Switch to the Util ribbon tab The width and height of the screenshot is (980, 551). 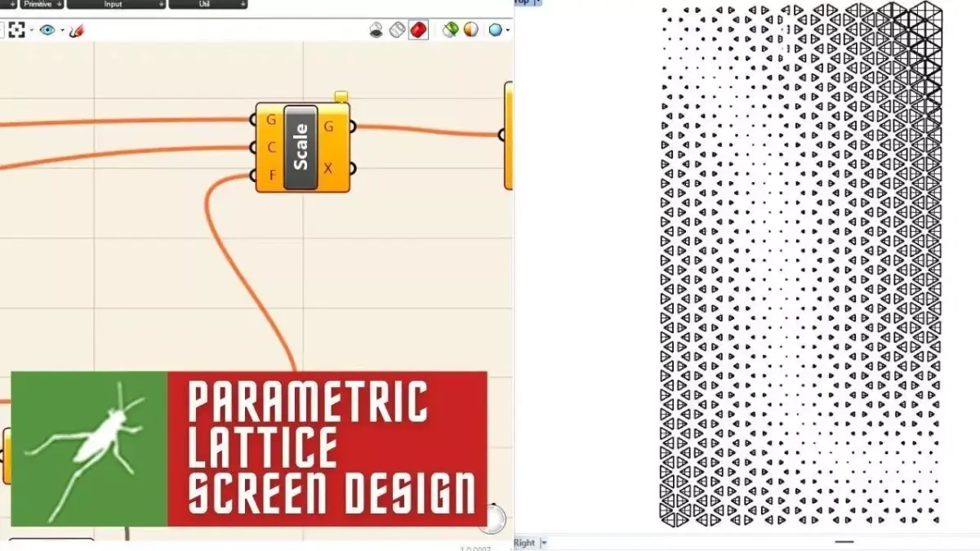[x=204, y=4]
